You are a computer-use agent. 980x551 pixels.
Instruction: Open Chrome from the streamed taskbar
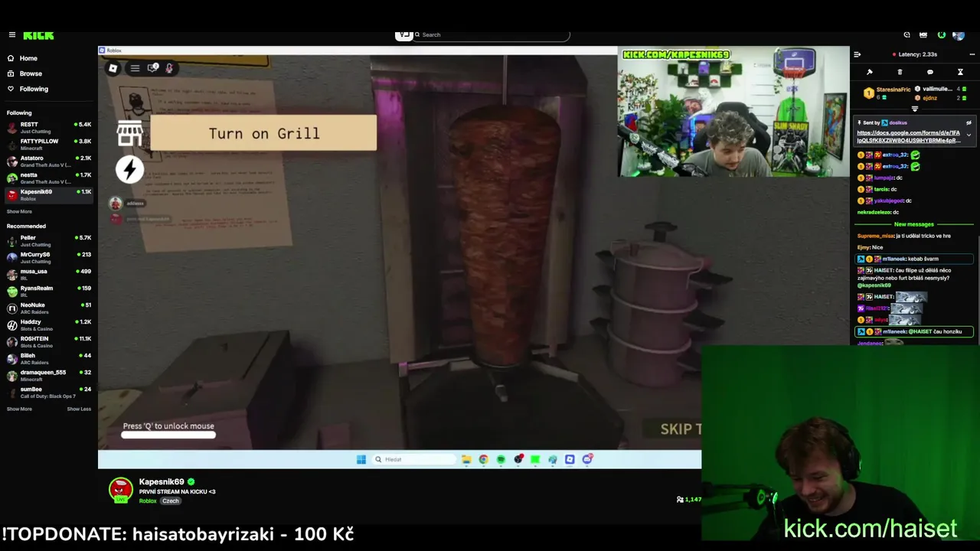point(483,459)
